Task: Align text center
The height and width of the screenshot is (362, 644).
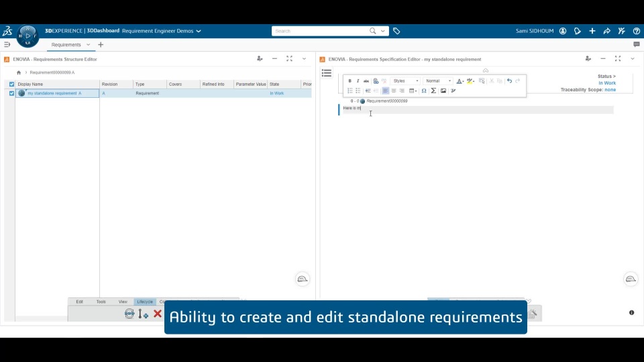Action: [x=394, y=90]
